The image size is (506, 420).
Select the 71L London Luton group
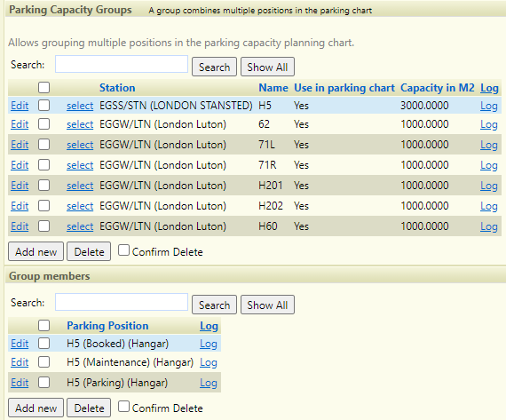(x=80, y=145)
